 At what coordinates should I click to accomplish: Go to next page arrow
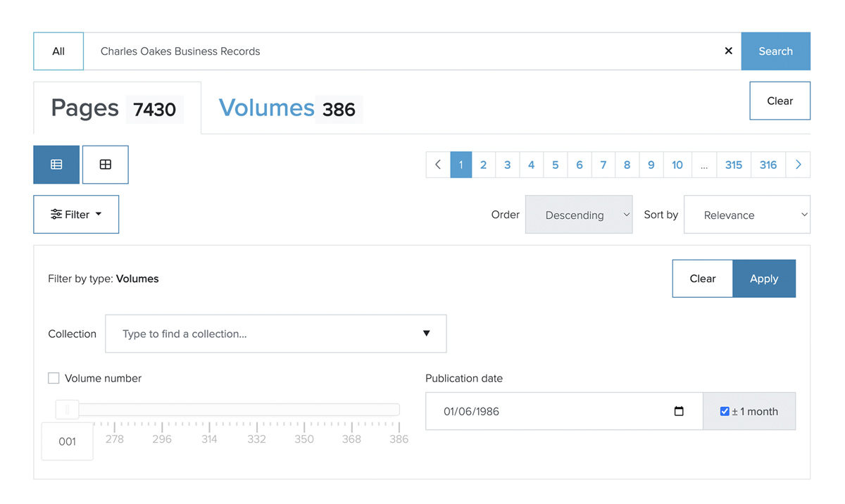point(798,165)
